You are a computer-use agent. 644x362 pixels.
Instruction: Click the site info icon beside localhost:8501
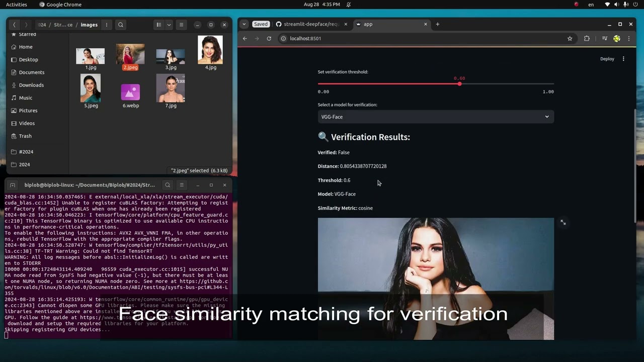283,38
